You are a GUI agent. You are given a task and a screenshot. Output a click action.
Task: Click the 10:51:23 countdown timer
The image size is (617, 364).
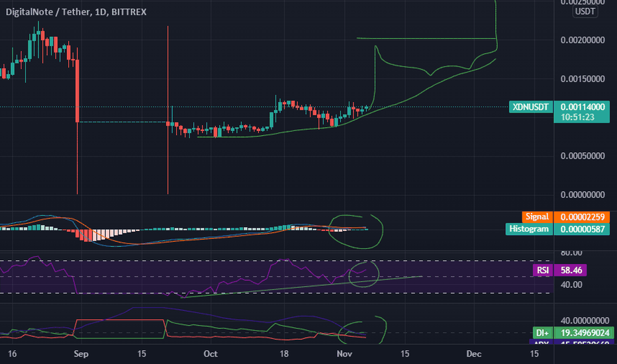[x=577, y=117]
